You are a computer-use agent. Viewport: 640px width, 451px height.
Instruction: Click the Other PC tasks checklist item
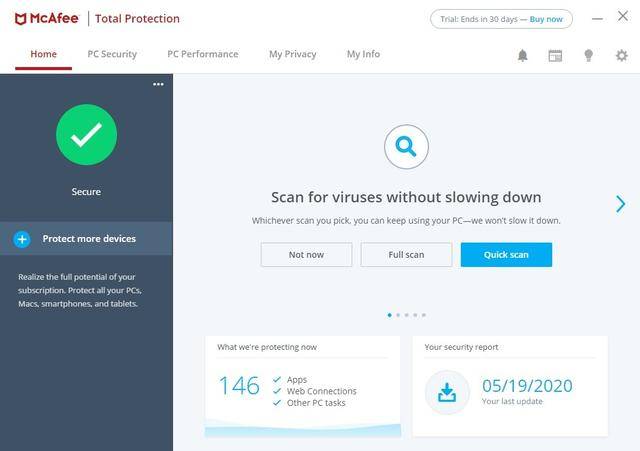pos(316,403)
